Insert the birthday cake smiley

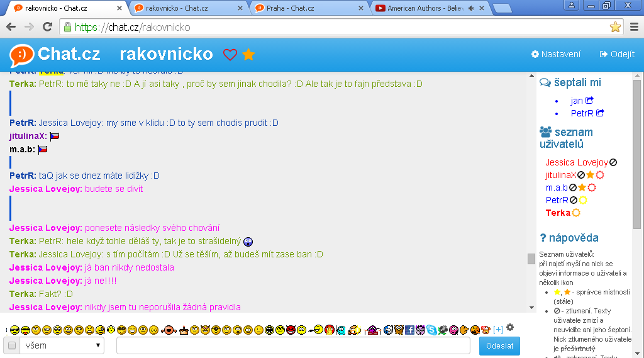click(x=184, y=330)
